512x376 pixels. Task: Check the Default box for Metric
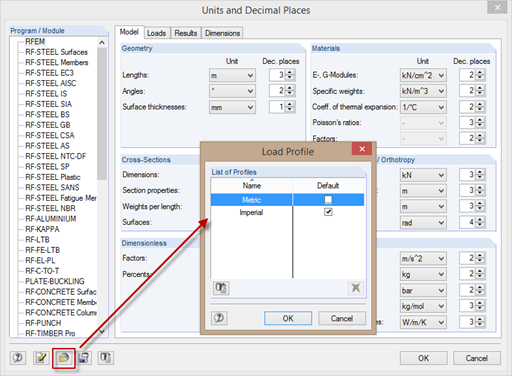tap(328, 200)
